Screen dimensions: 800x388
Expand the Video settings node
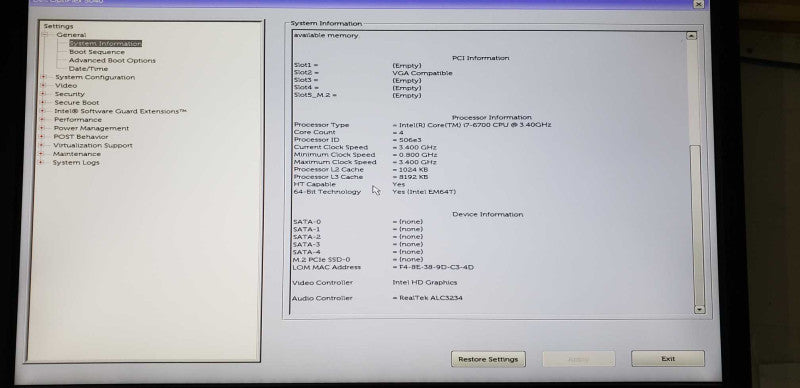pyautogui.click(x=43, y=85)
